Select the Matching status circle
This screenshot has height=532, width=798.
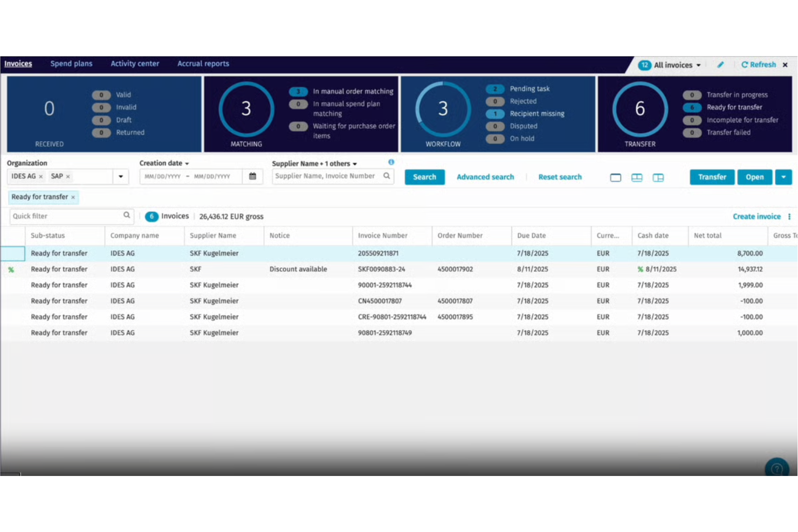246,109
